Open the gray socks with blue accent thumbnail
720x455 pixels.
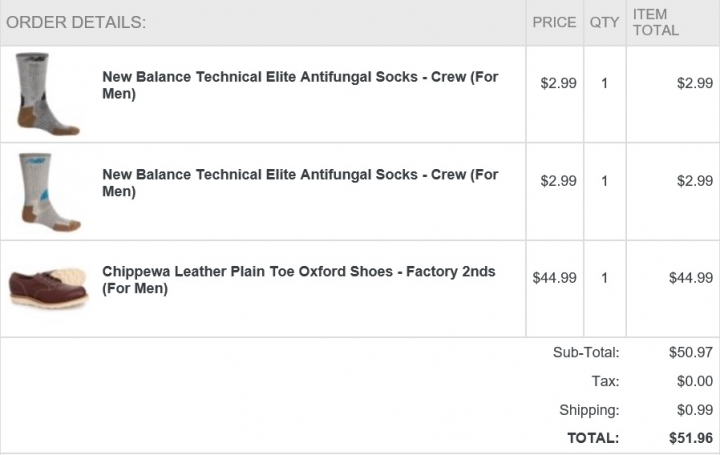click(x=50, y=192)
